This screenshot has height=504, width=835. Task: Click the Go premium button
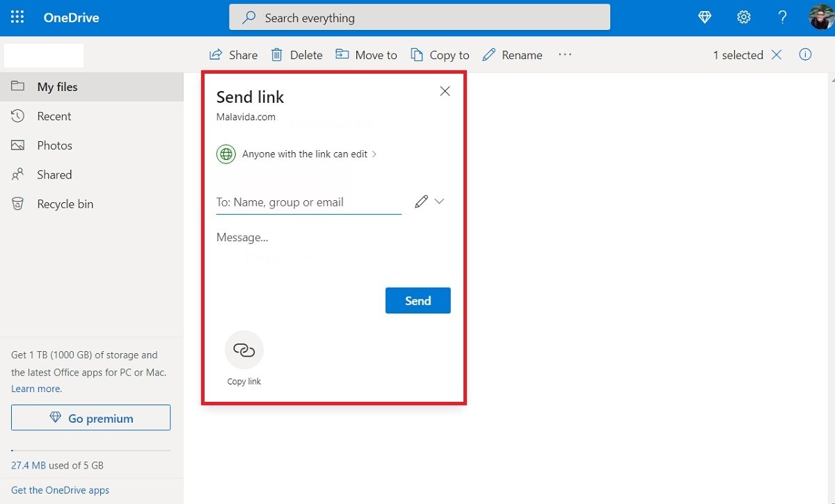click(90, 418)
